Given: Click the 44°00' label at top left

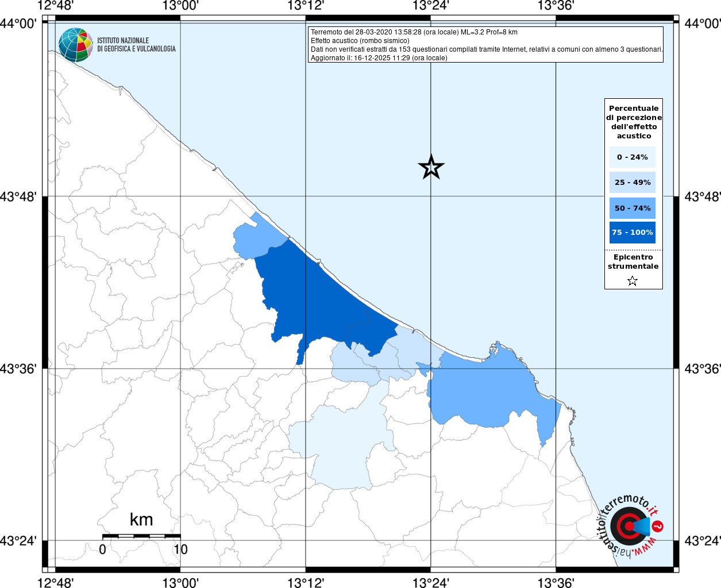Looking at the screenshot, I should click(18, 24).
